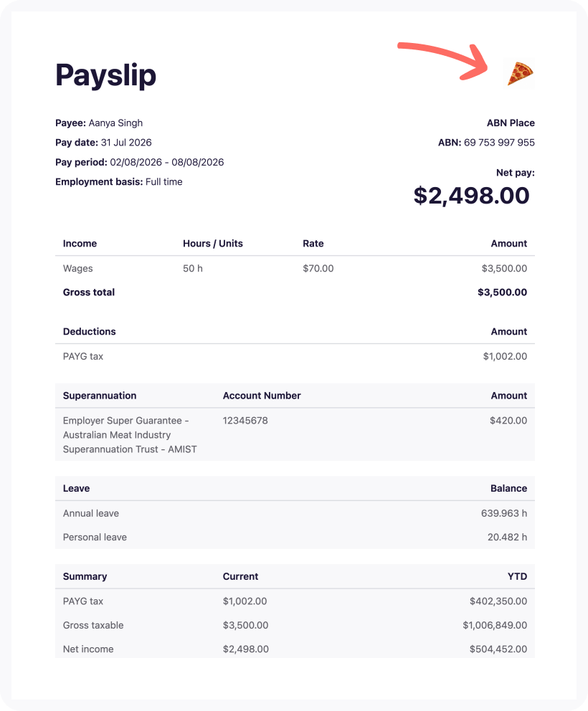The height and width of the screenshot is (711, 588).
Task: Click the super account number 12345678
Action: (245, 420)
